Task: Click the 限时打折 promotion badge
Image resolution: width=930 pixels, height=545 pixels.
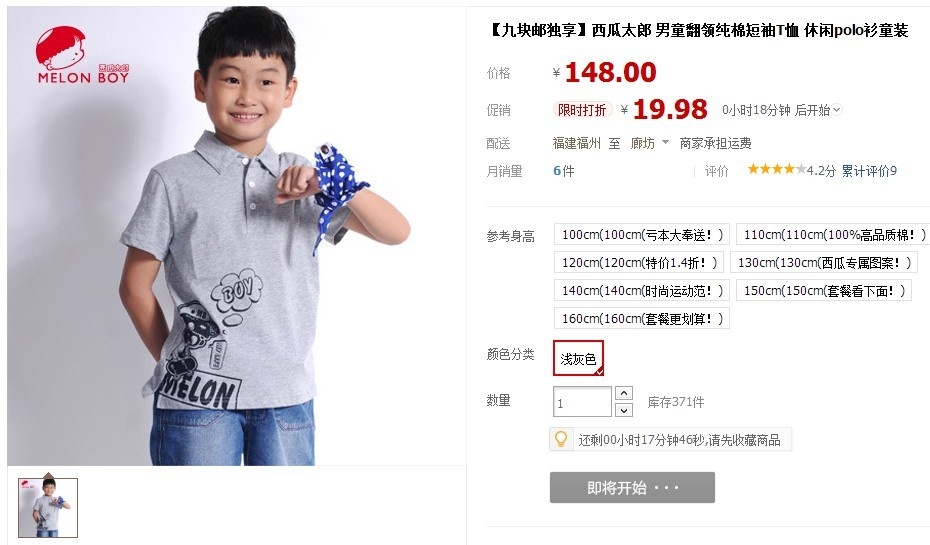Action: coord(582,110)
